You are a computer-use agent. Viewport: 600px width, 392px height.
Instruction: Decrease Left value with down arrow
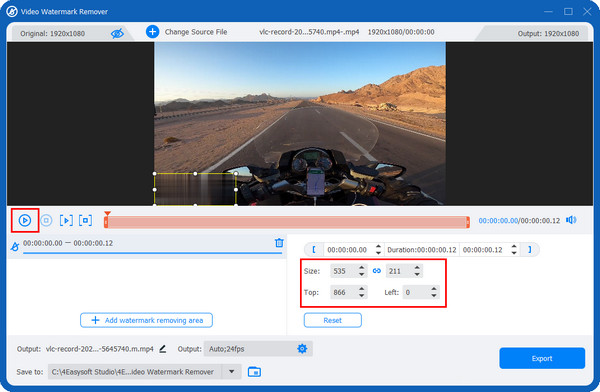pyautogui.click(x=434, y=296)
